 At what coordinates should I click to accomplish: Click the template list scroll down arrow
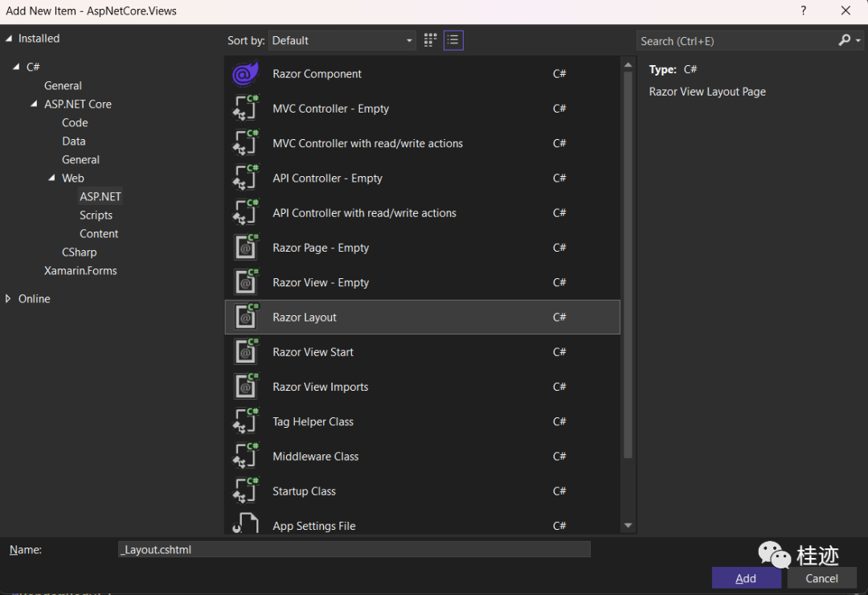[x=628, y=526]
